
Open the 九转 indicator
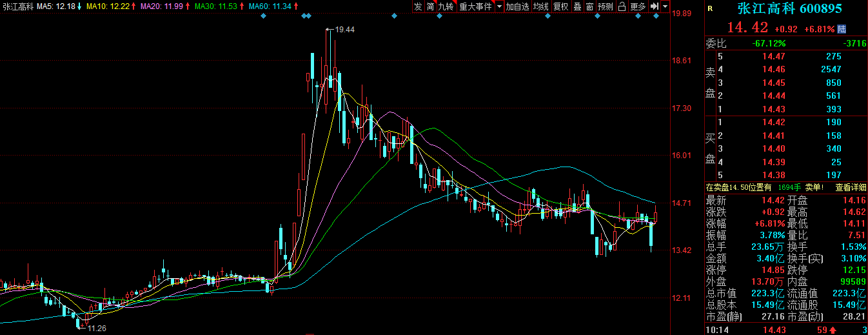(446, 6)
